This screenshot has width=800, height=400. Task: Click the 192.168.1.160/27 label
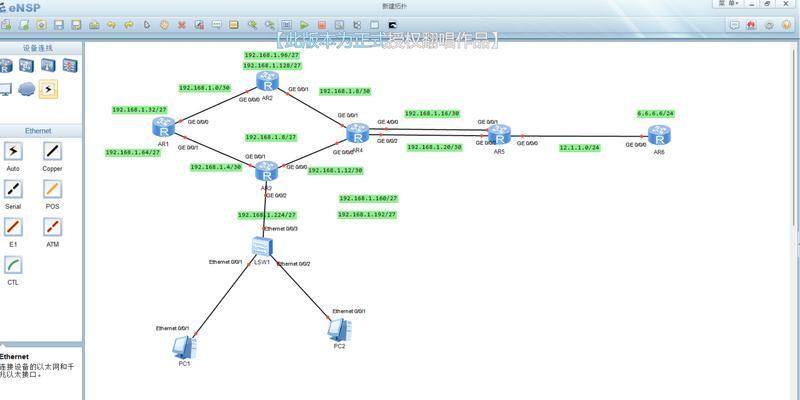pyautogui.click(x=368, y=198)
